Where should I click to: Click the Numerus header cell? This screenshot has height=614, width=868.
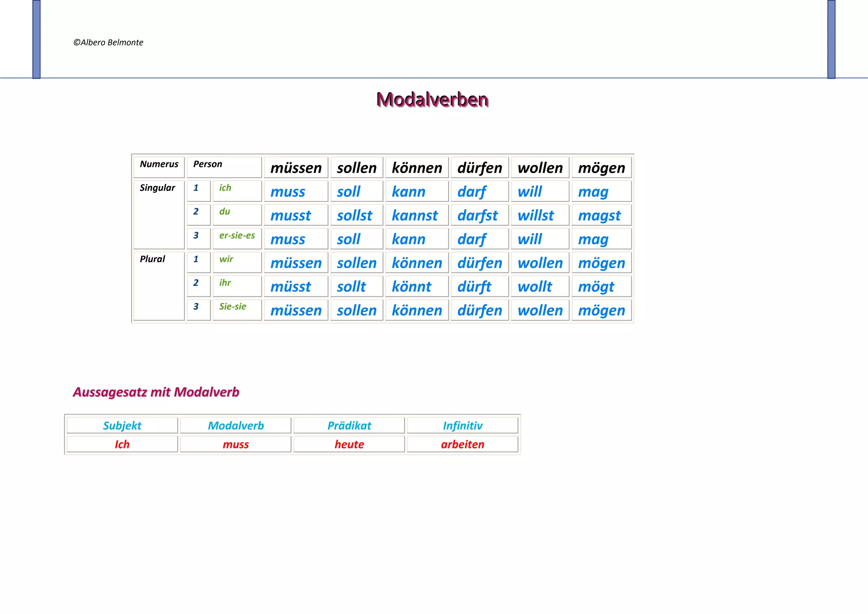[x=159, y=165]
